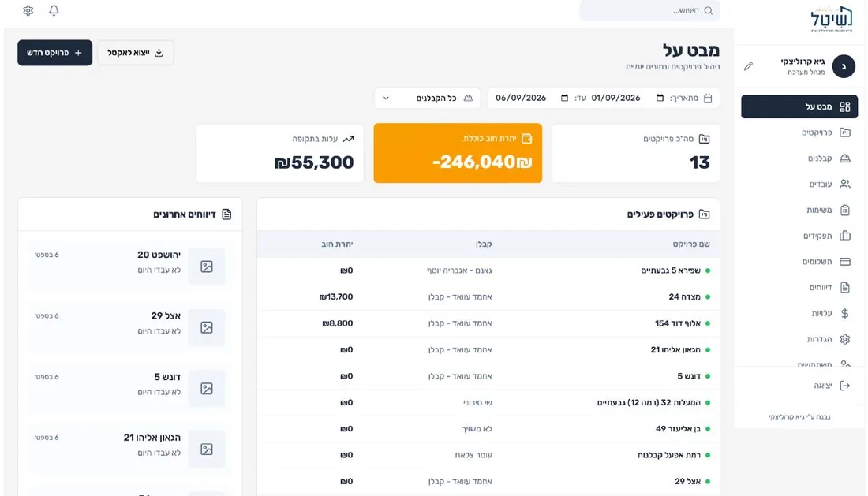The image size is (868, 496).
Task: Expand the כל הקבלנים contractor dropdown
Action: click(x=428, y=98)
